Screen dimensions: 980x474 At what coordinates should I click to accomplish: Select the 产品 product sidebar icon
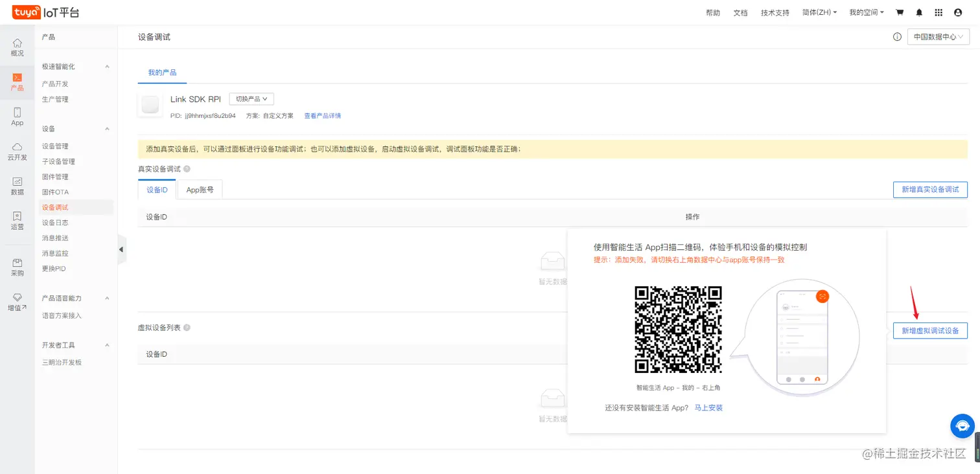click(x=17, y=82)
